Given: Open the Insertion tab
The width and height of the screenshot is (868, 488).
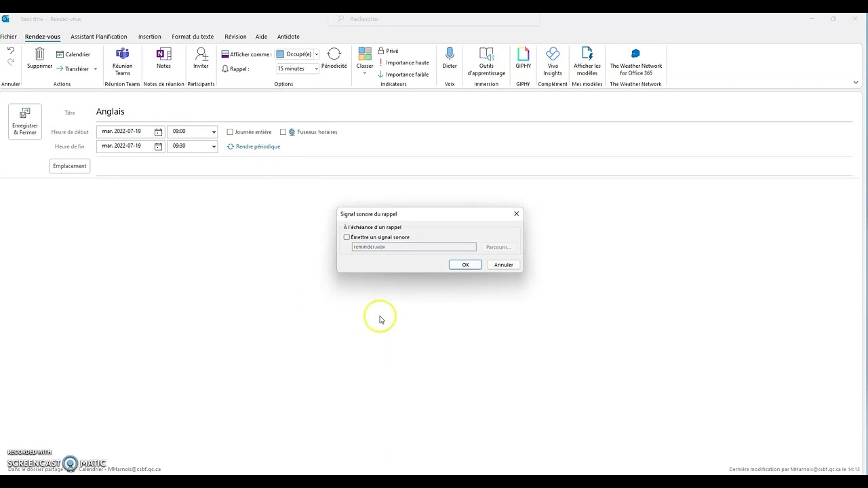Looking at the screenshot, I should [x=150, y=37].
